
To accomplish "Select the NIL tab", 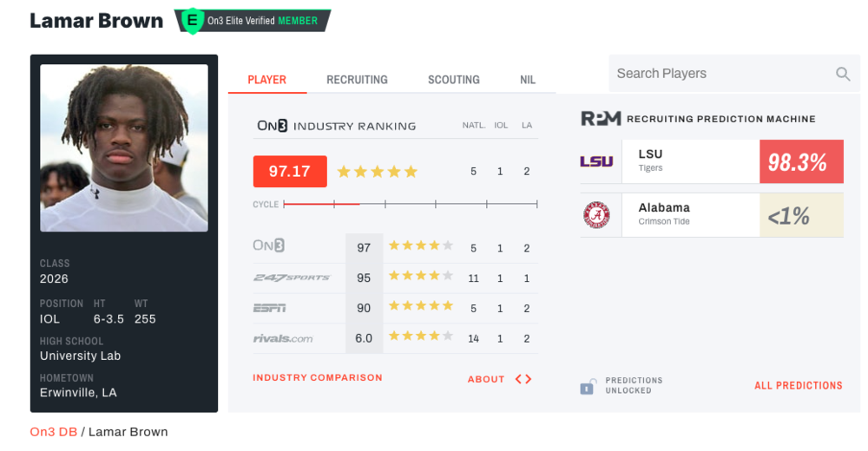I will (528, 80).
